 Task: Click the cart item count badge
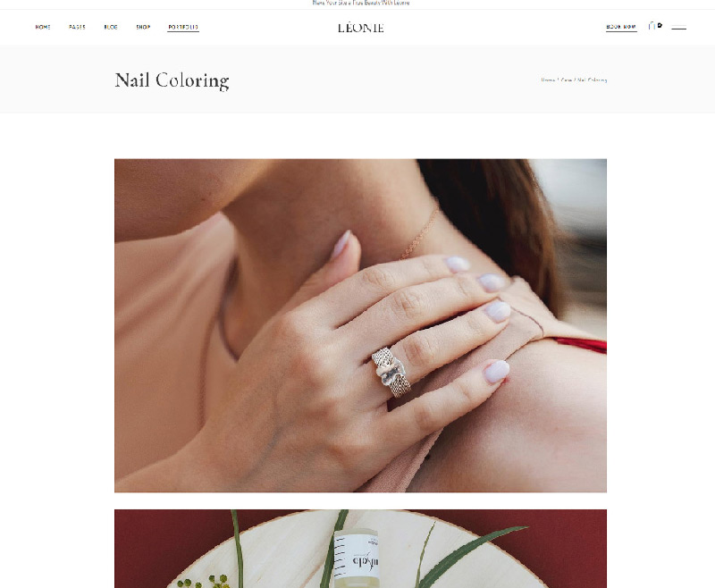[x=660, y=26]
